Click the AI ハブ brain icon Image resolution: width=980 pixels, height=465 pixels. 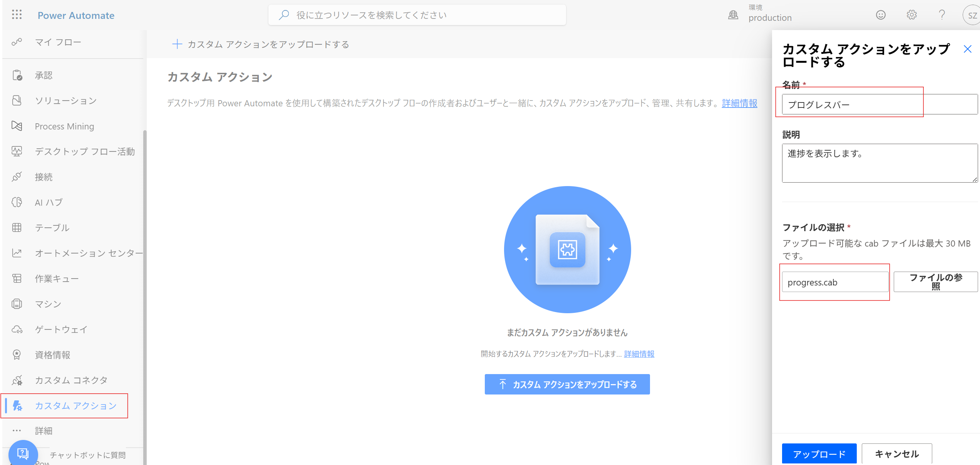17,202
